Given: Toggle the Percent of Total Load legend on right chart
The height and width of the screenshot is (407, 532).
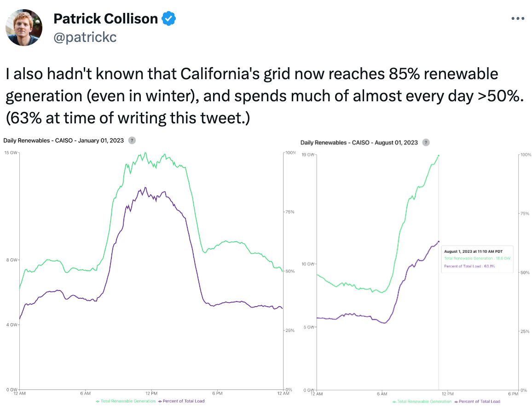Looking at the screenshot, I should [478, 401].
